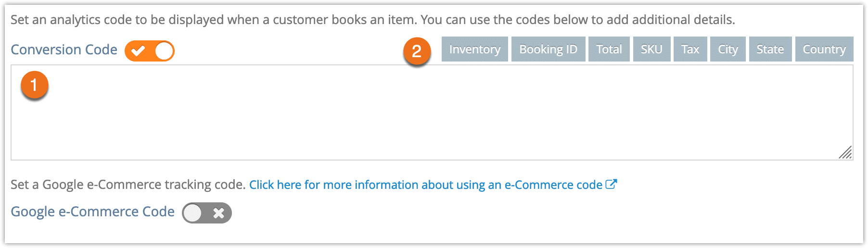Click the white checkmark on the orange toggle

pyautogui.click(x=138, y=51)
